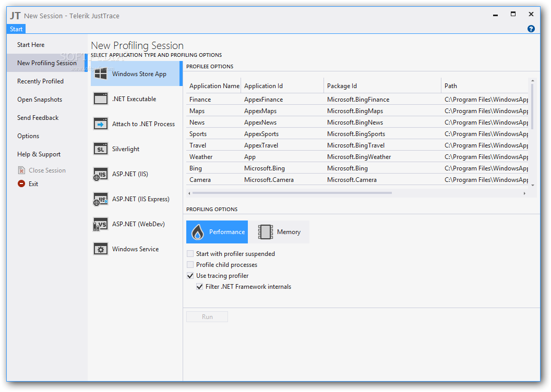
Task: Click the table's horizontal scrollbar thumb
Action: (x=292, y=193)
